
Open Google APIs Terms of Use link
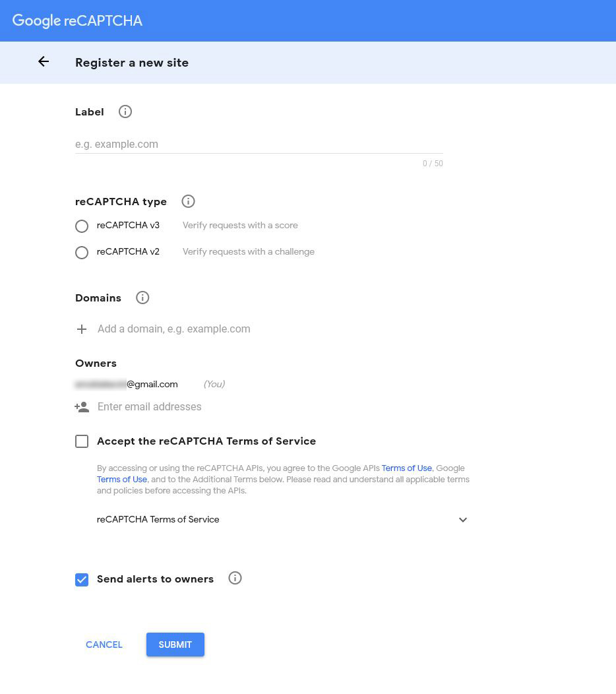(407, 468)
